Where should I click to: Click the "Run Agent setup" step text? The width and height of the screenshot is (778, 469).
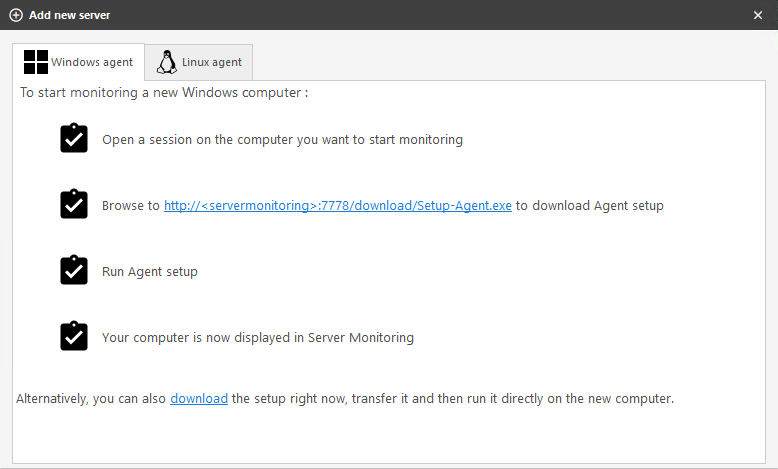pos(150,271)
